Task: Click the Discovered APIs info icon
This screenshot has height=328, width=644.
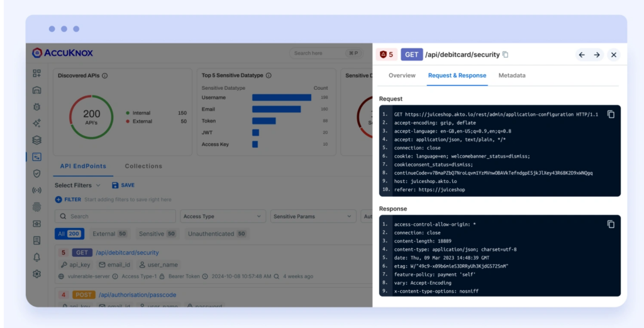Action: pyautogui.click(x=105, y=75)
